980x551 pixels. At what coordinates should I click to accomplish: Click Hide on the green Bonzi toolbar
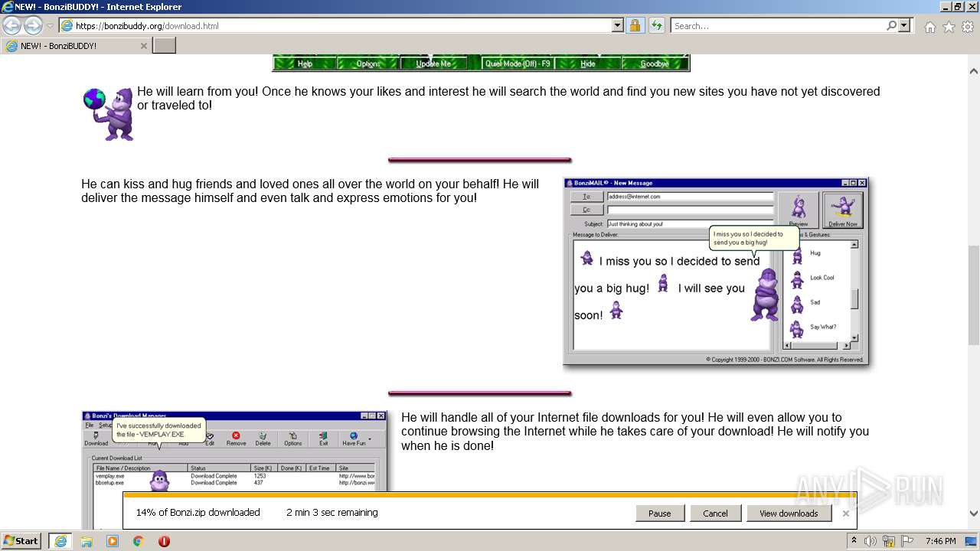pyautogui.click(x=588, y=64)
